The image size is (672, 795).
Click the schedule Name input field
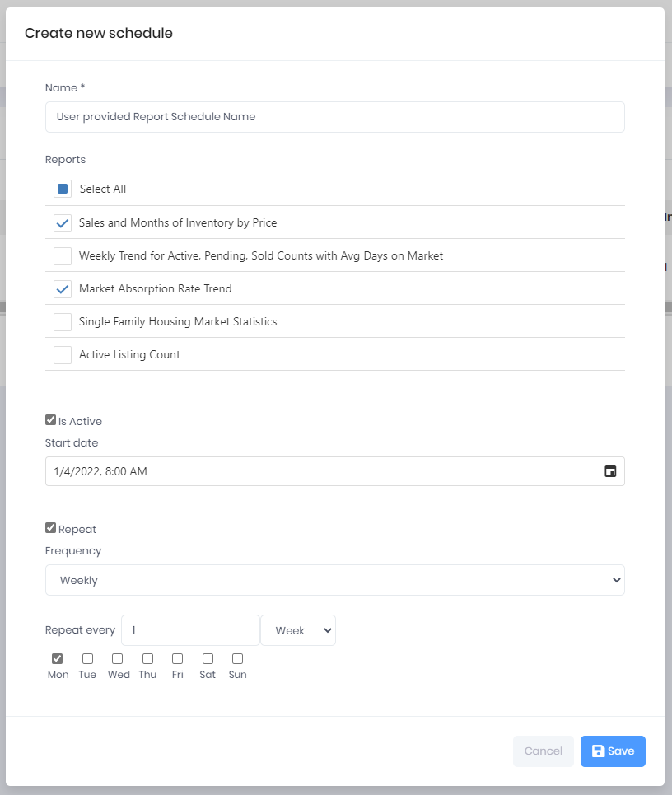pyautogui.click(x=334, y=117)
